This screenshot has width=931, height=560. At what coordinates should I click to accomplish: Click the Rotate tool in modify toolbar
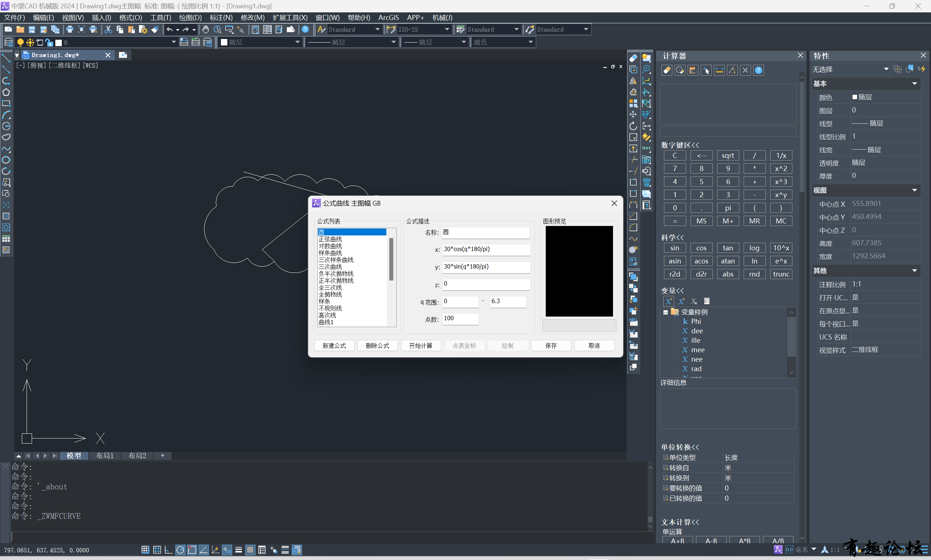(x=633, y=126)
